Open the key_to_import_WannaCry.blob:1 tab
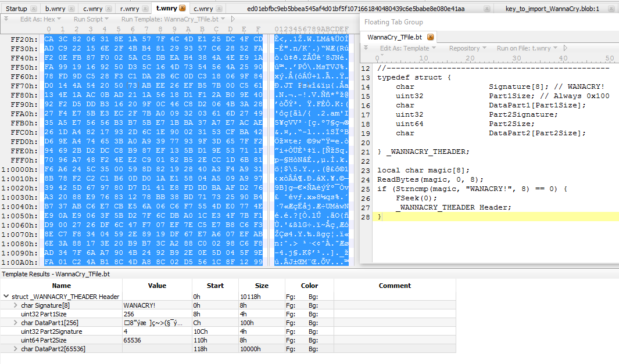Viewport: 619px width, 364px height. click(552, 8)
